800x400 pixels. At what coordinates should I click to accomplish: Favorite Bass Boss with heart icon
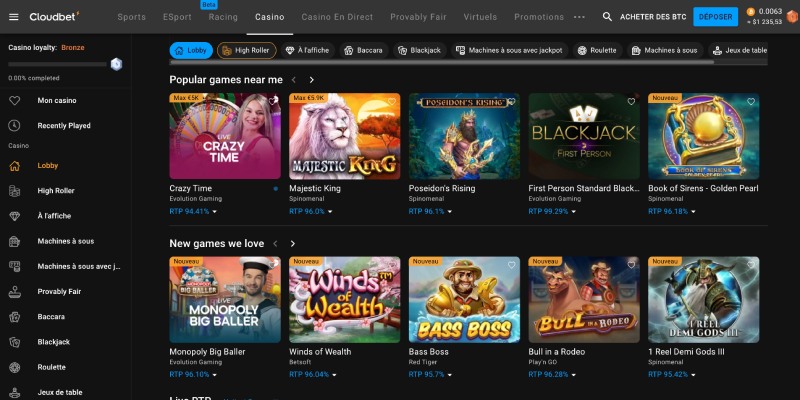(512, 265)
